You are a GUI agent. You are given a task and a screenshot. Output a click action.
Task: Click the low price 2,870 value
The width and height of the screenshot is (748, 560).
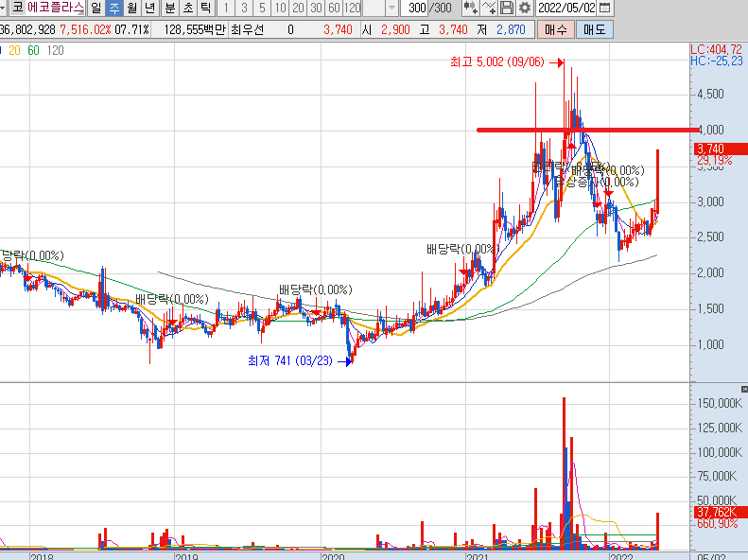(511, 29)
